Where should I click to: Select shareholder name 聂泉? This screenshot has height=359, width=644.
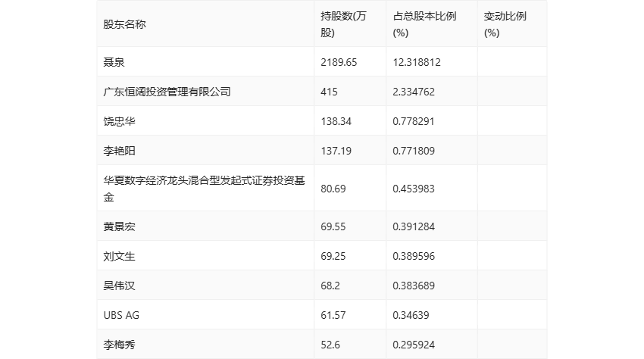pyautogui.click(x=114, y=62)
